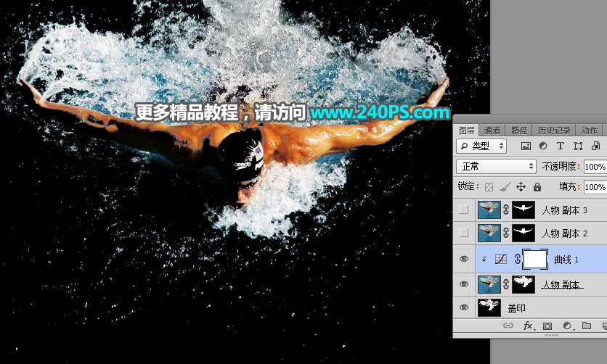The width and height of the screenshot is (607, 364).
Task: Filter layers by shape layer icon
Action: point(578,146)
